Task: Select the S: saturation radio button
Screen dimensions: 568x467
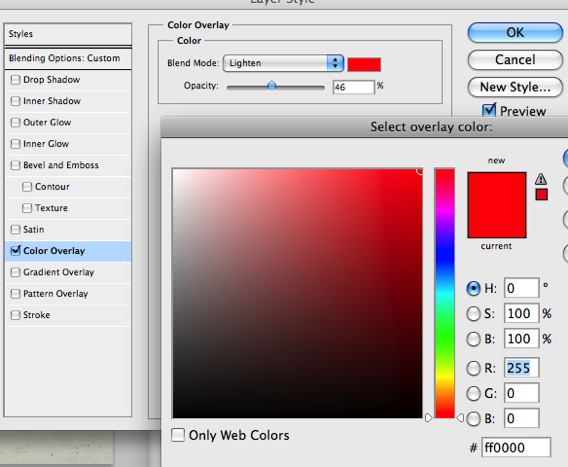Action: (473, 314)
